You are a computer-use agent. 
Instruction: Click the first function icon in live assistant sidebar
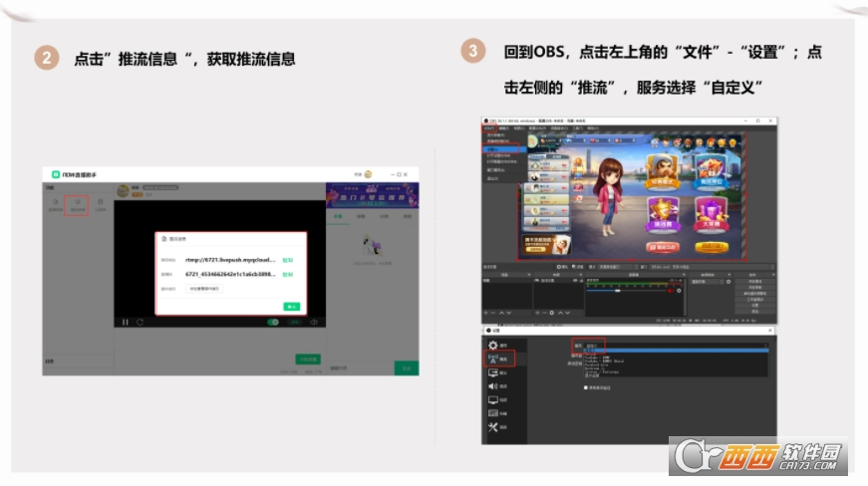coord(56,204)
